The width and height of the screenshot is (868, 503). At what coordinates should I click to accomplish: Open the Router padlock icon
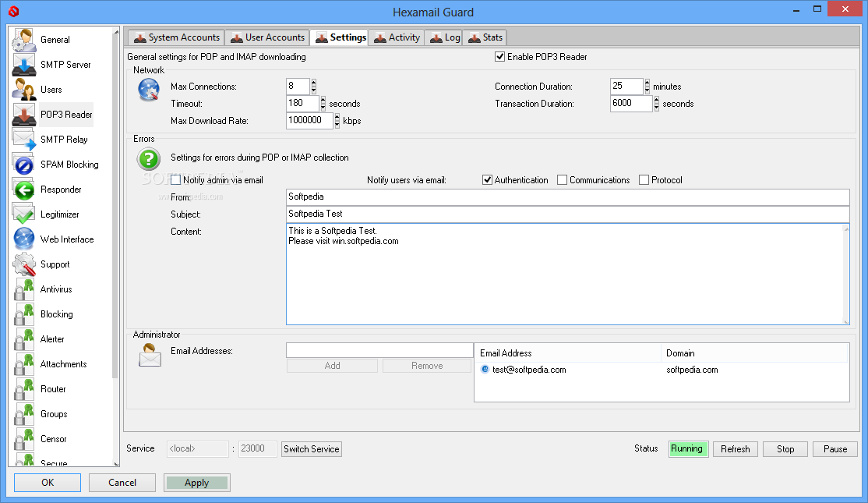click(x=24, y=389)
